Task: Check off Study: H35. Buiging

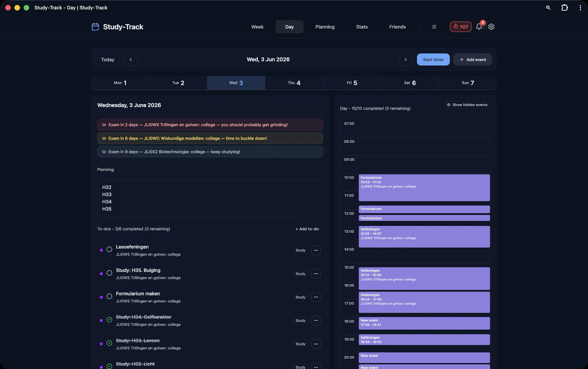Action: click(x=109, y=273)
